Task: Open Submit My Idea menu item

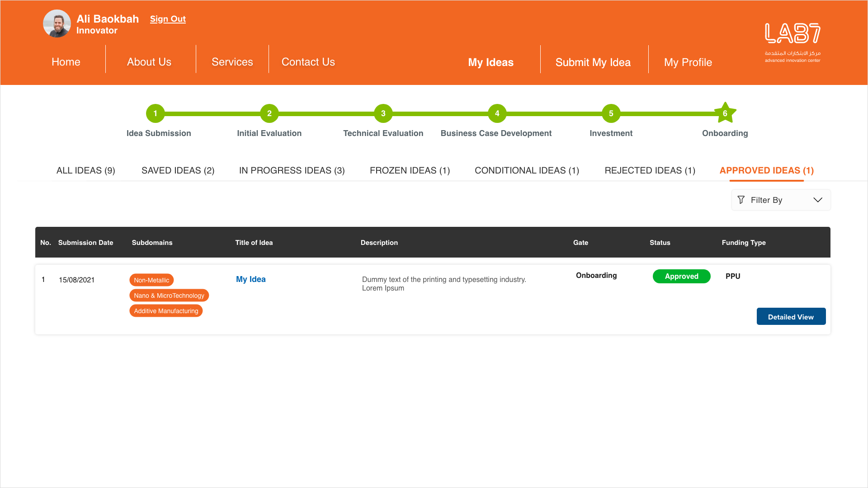Action: click(593, 62)
